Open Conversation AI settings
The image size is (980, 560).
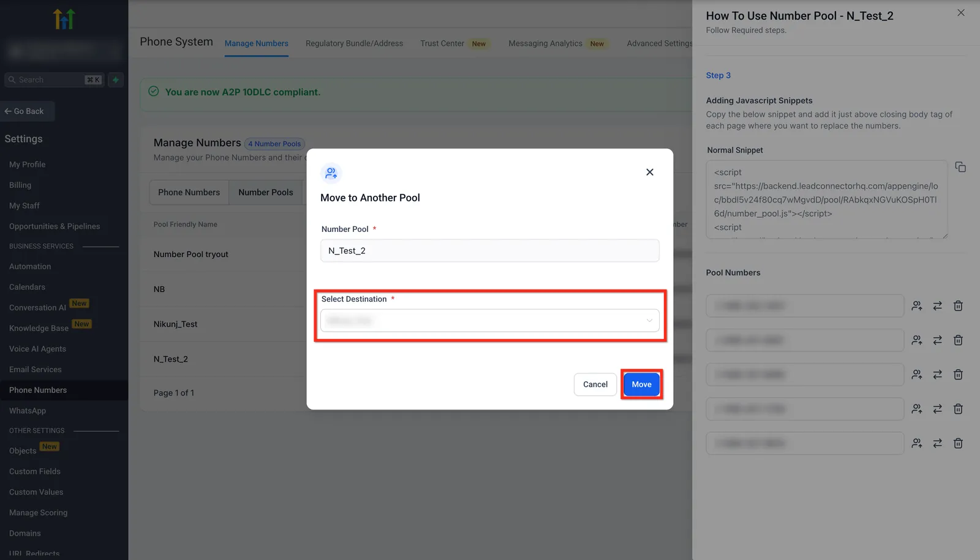pyautogui.click(x=37, y=308)
